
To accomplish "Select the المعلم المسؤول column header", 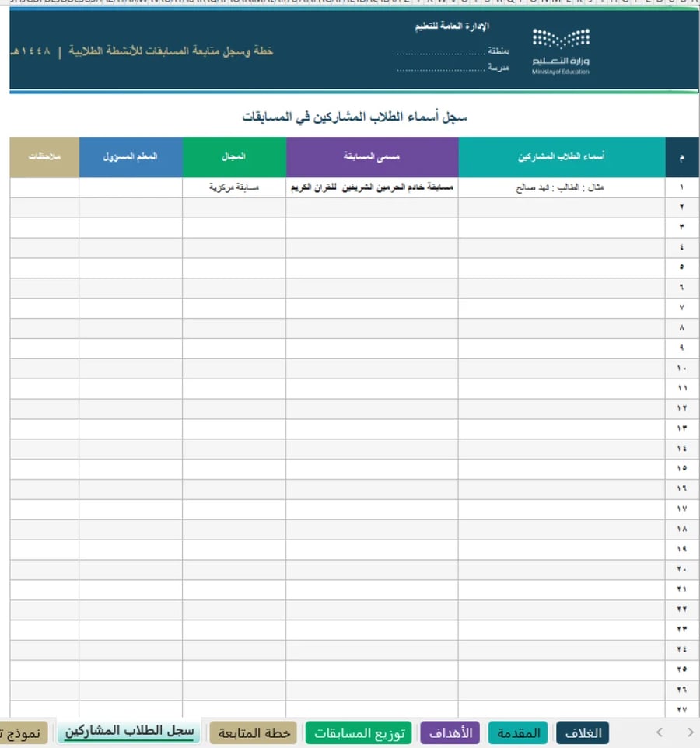I will tap(131, 157).
